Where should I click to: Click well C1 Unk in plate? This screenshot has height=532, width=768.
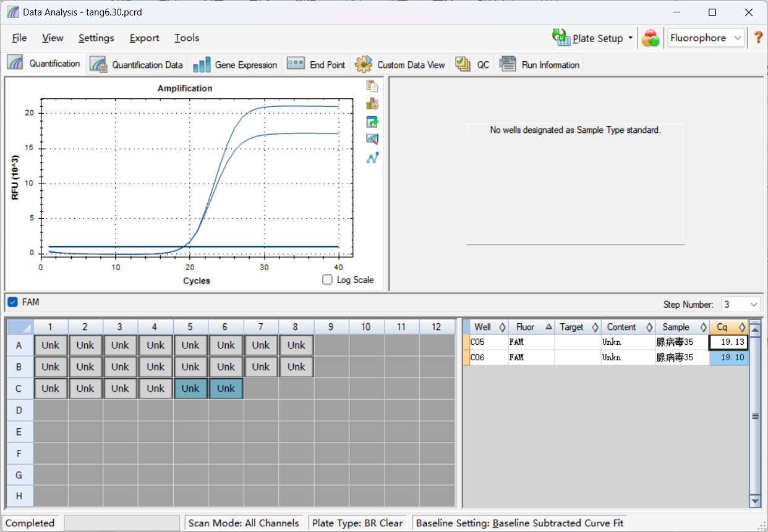51,389
